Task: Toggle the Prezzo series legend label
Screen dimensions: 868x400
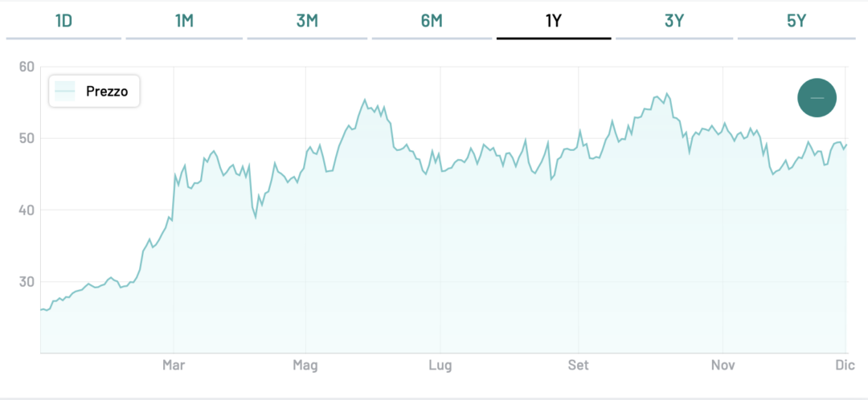Action: tap(106, 92)
